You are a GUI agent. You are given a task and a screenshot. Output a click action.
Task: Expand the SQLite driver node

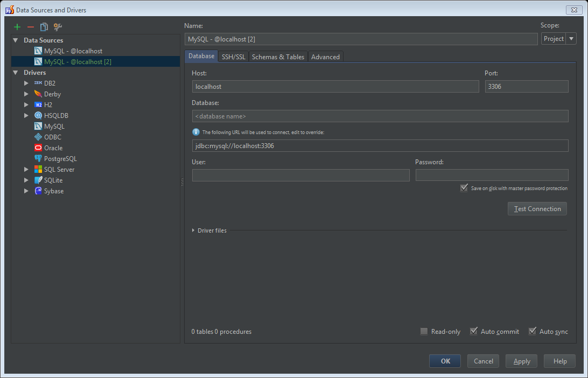click(26, 180)
